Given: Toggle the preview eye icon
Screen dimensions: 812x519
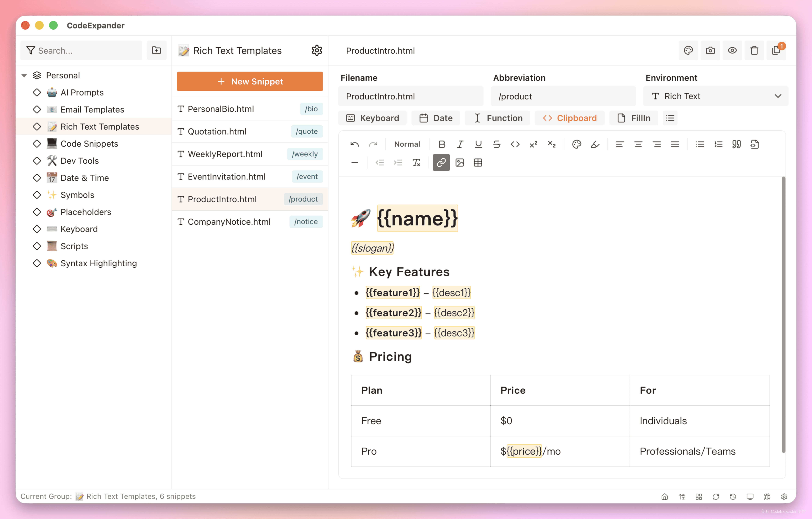Looking at the screenshot, I should click(732, 51).
